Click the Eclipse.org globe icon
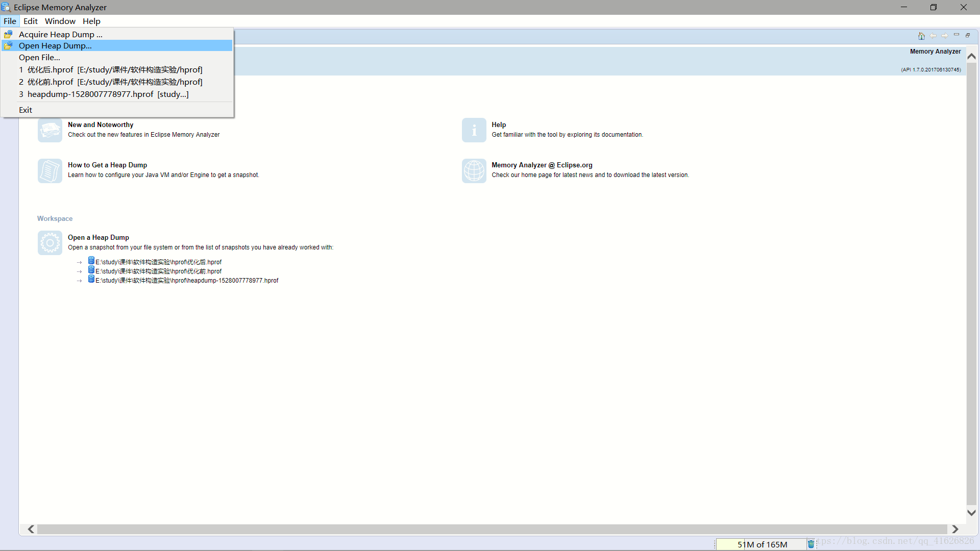The height and width of the screenshot is (551, 980). pyautogui.click(x=474, y=170)
